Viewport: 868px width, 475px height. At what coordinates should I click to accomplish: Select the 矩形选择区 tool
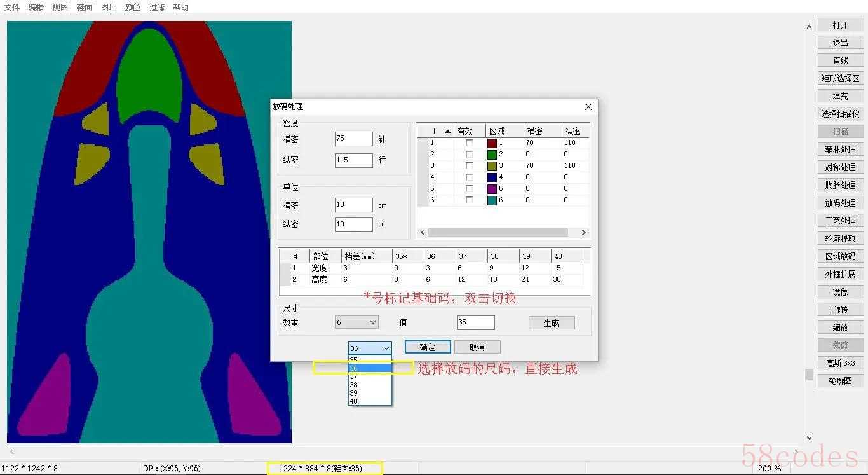tap(840, 78)
